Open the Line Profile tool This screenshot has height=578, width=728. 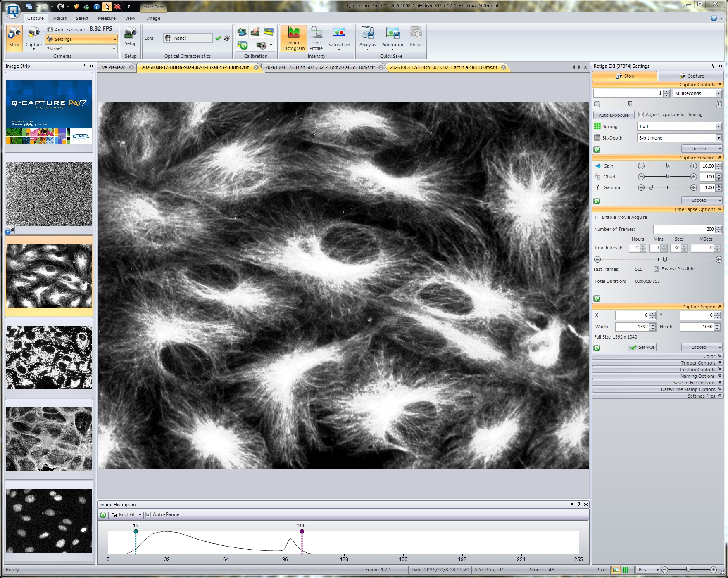click(316, 38)
